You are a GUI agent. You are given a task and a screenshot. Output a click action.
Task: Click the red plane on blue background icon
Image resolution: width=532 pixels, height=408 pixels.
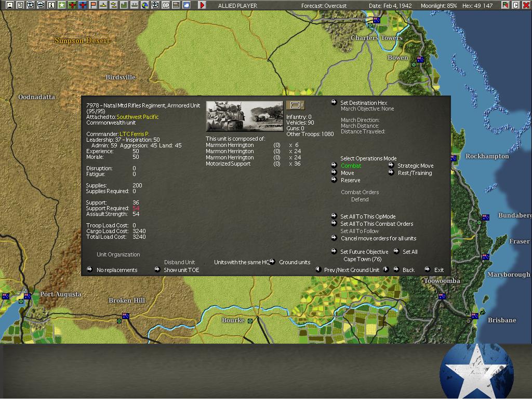tap(83, 5)
